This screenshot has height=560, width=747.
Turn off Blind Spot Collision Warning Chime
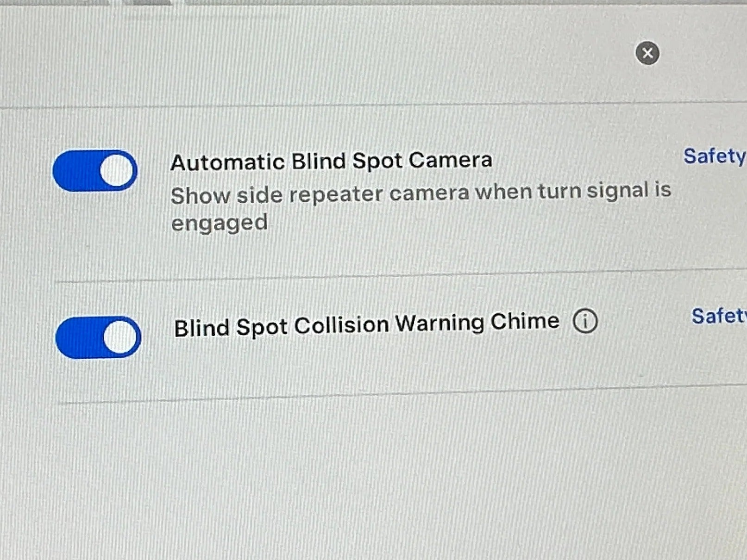coord(98,337)
